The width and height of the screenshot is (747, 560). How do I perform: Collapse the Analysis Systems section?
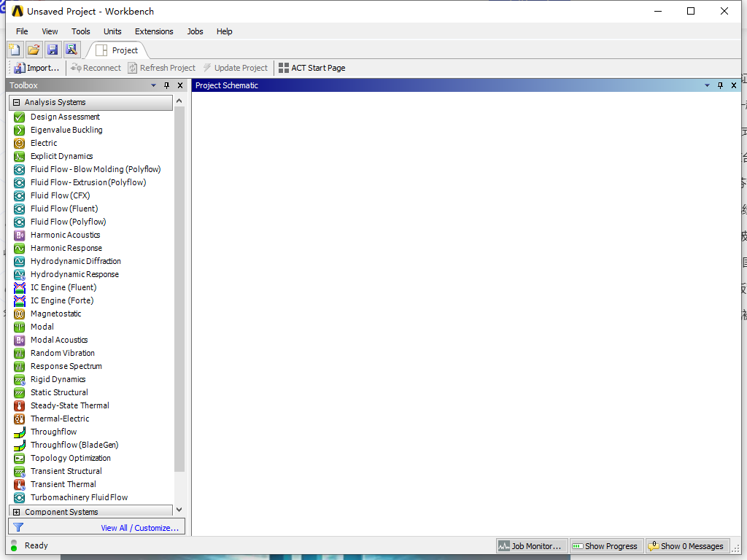click(17, 103)
